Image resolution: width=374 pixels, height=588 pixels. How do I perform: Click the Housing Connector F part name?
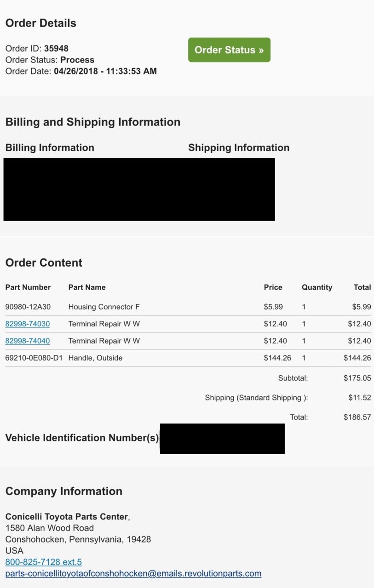(x=104, y=307)
